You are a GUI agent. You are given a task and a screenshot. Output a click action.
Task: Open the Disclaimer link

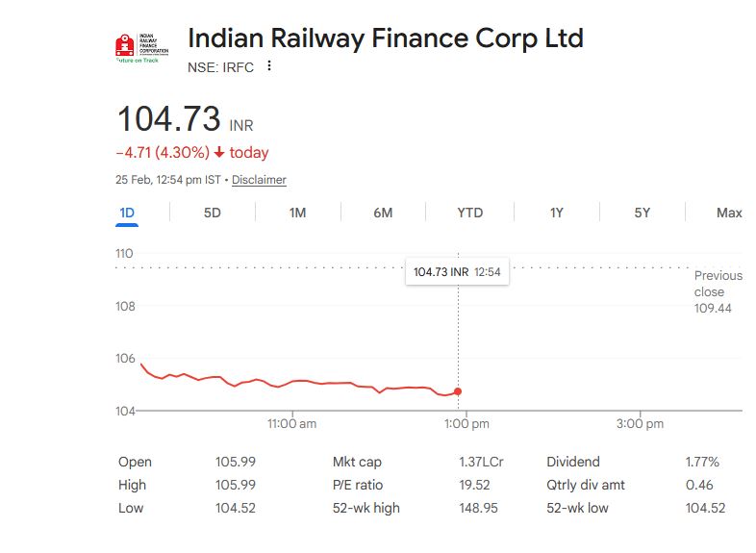pos(259,180)
